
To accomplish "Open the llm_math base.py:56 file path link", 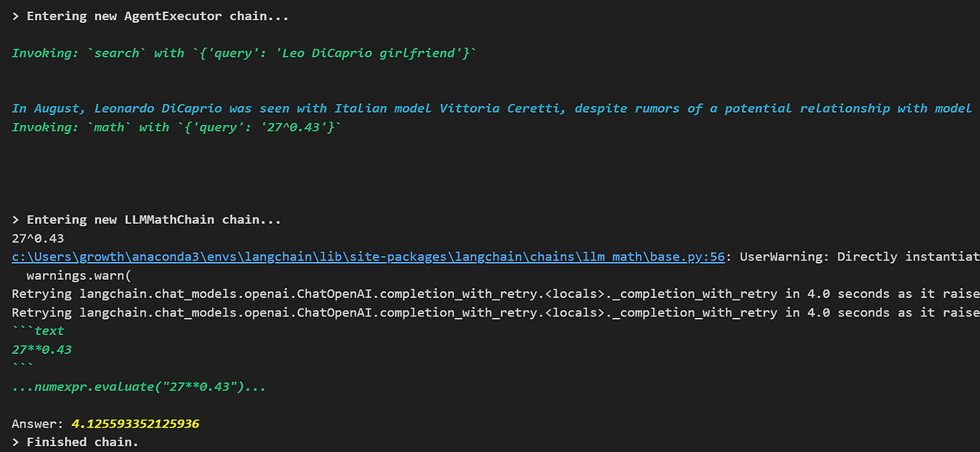I will coord(368,257).
